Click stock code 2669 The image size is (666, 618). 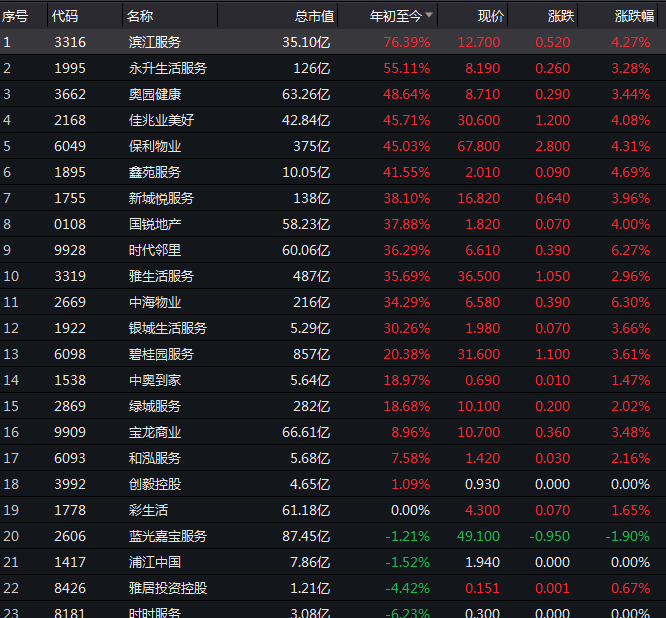[70, 302]
